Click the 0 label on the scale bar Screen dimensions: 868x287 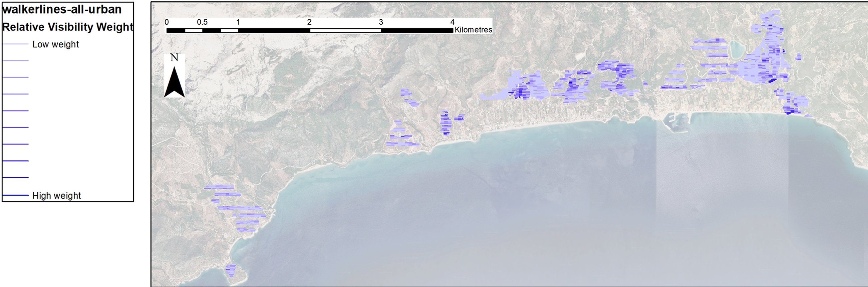click(x=167, y=22)
